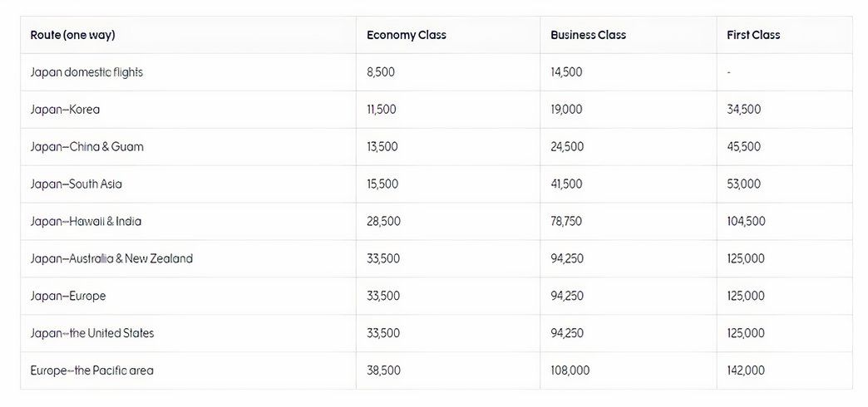Screen dimensions: 868x407
Task: Select the Japan–South Asia route cell
Action: tap(76, 184)
